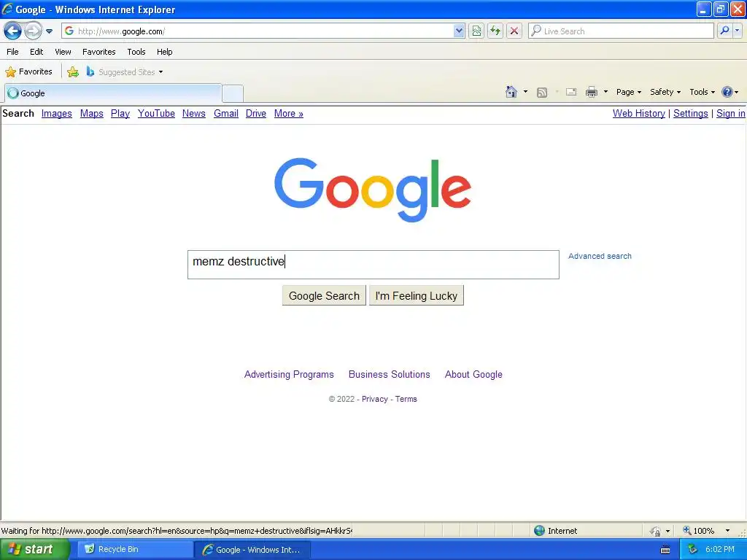Click the system tray network icon
This screenshot has height=560, width=747.
(693, 550)
